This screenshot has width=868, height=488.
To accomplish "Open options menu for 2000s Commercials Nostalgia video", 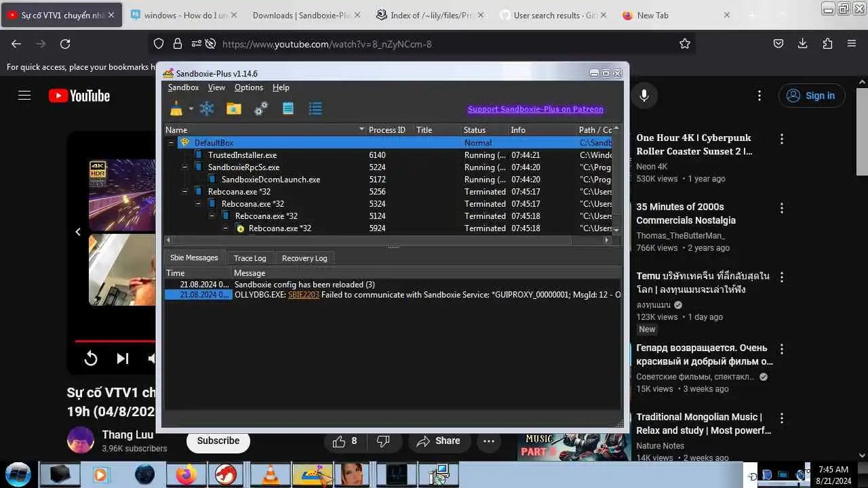I will coord(782,208).
